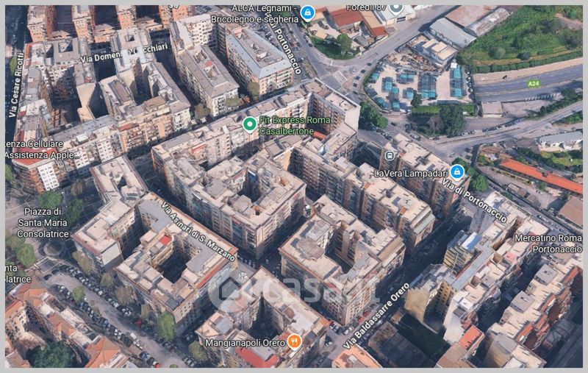Click the Via Baldassarre Orero street name
This screenshot has width=588, height=373.
[x=375, y=316]
